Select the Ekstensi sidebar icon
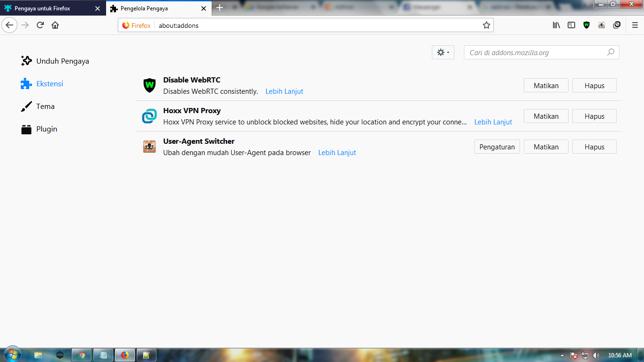644x362 pixels. click(50, 83)
